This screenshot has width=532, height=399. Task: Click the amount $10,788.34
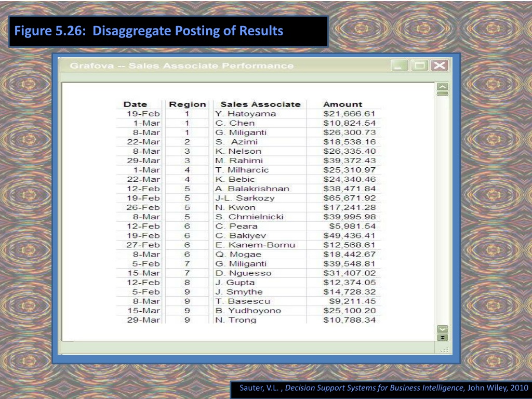(349, 320)
